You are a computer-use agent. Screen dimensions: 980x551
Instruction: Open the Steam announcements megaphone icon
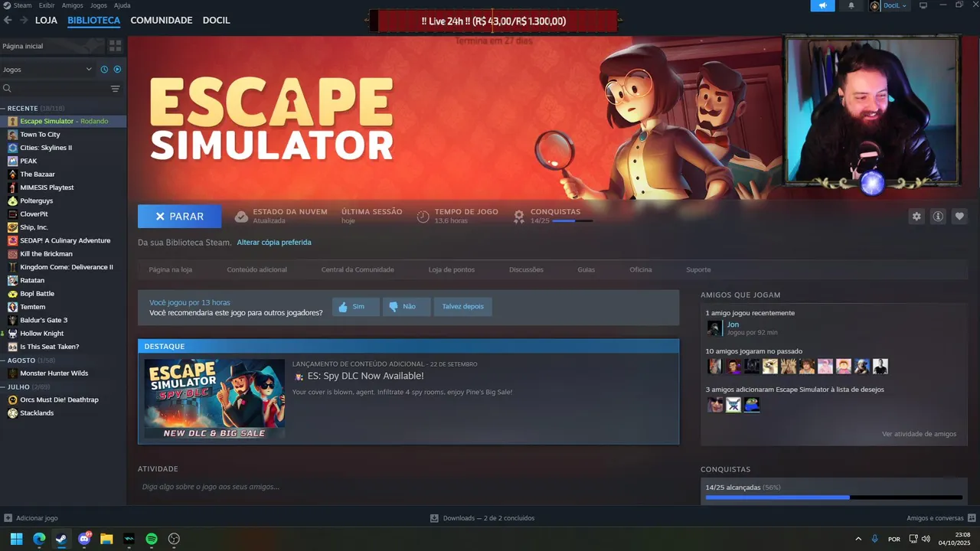pyautogui.click(x=823, y=5)
